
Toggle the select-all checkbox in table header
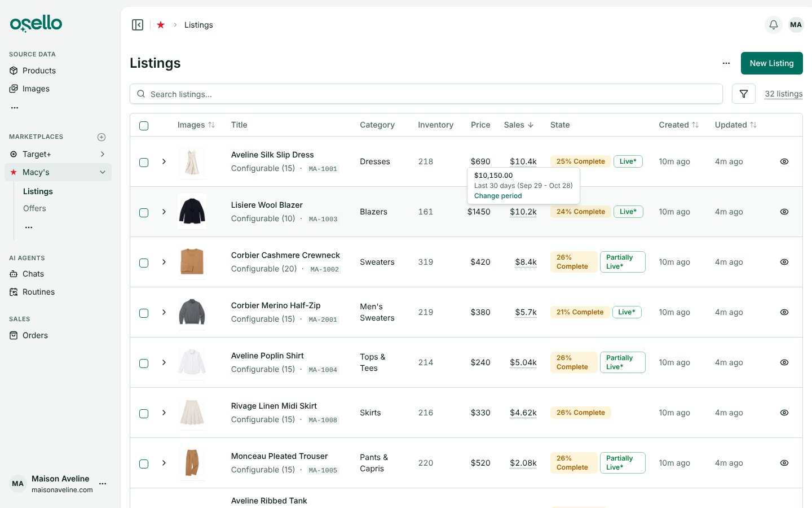click(144, 125)
